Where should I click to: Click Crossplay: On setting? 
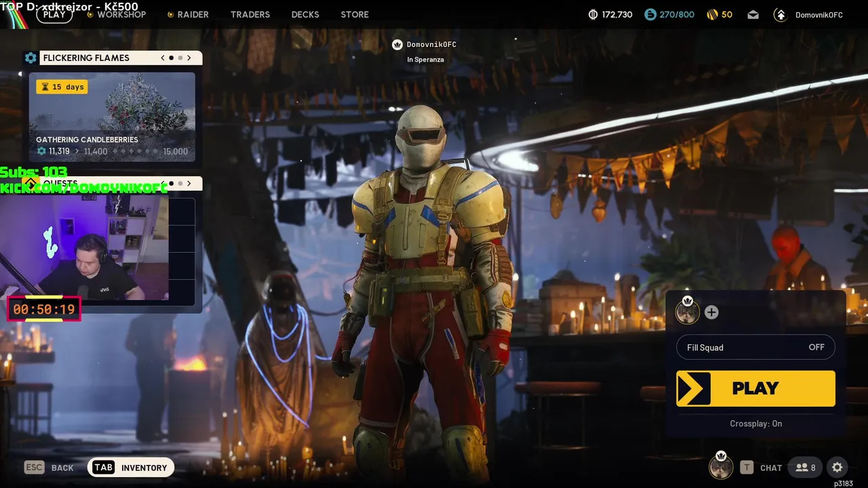pyautogui.click(x=755, y=424)
